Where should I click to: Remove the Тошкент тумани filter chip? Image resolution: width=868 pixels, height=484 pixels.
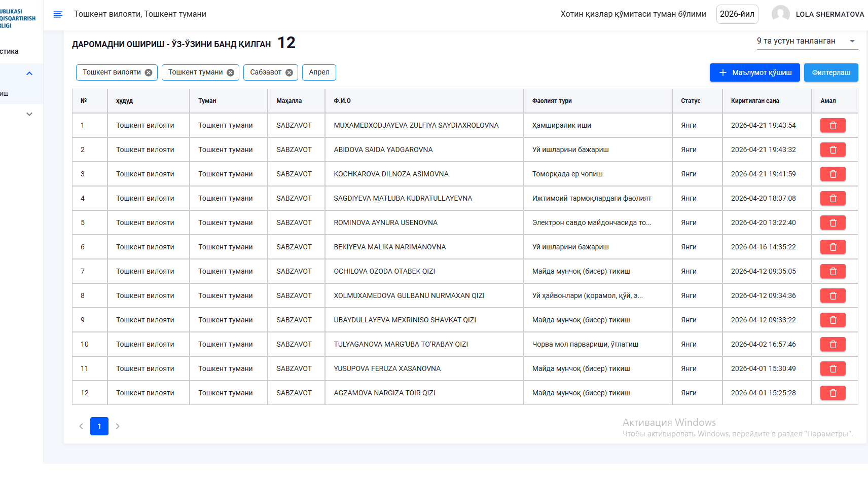click(230, 72)
